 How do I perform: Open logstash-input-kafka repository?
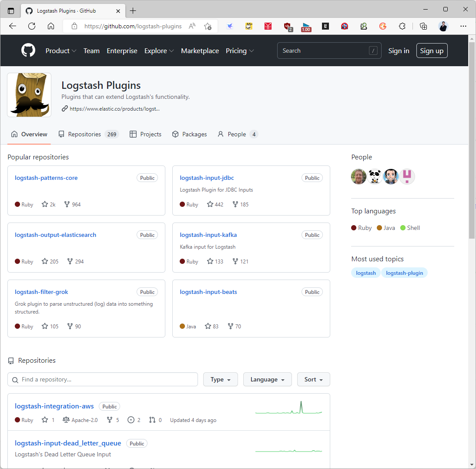(208, 235)
